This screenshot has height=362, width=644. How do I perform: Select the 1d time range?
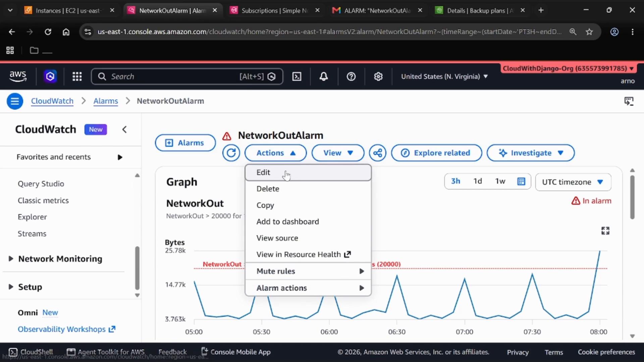(478, 181)
